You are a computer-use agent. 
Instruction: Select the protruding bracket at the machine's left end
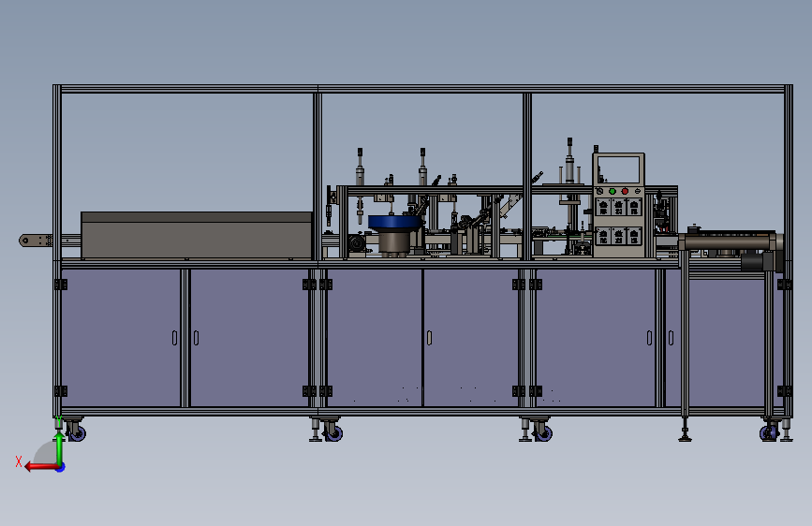pos(36,241)
